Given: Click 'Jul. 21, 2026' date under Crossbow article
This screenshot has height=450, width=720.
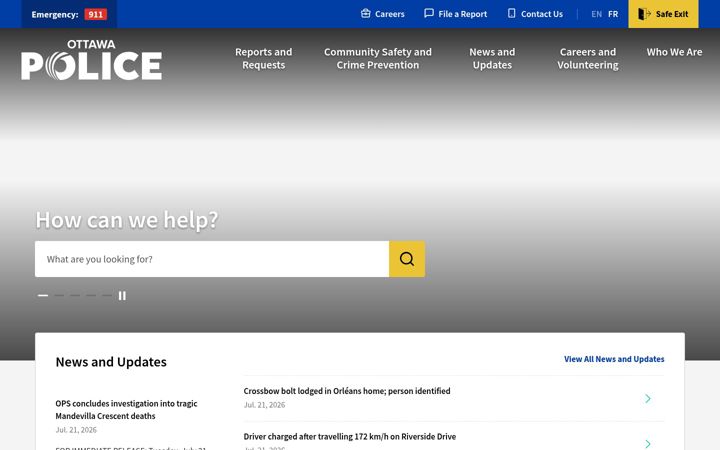Looking at the screenshot, I should (x=264, y=405).
